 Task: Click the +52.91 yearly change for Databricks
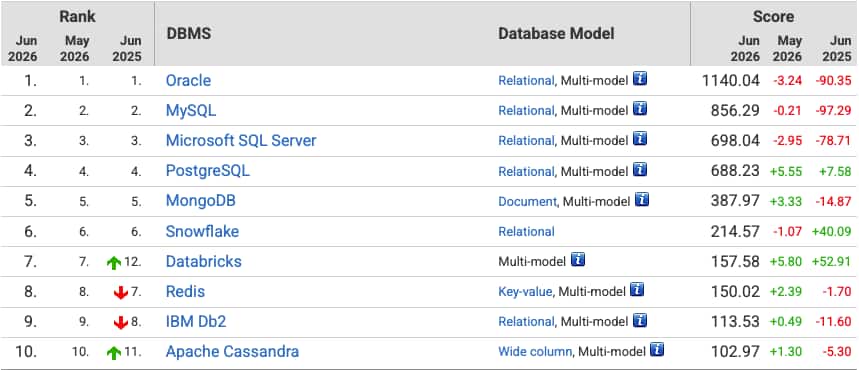(832, 262)
